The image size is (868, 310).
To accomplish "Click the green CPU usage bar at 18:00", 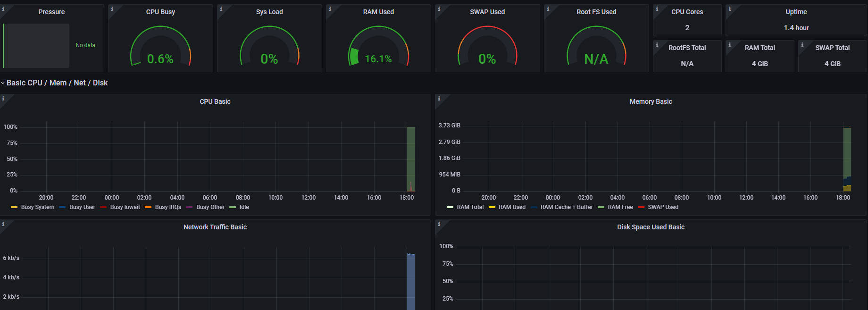I will (411, 159).
